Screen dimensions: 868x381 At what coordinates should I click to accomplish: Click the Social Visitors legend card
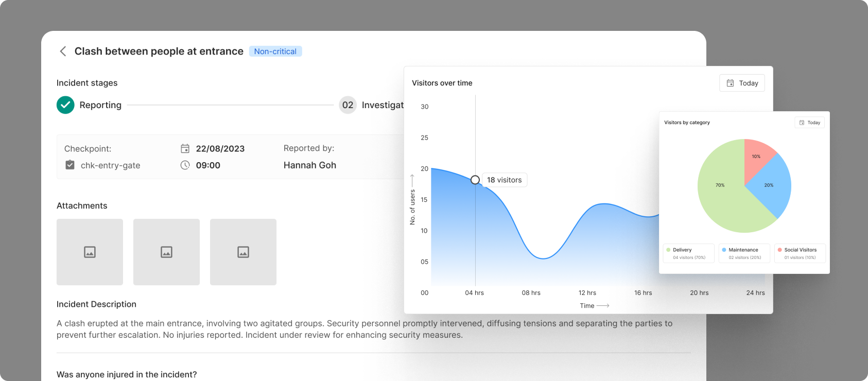pyautogui.click(x=800, y=253)
